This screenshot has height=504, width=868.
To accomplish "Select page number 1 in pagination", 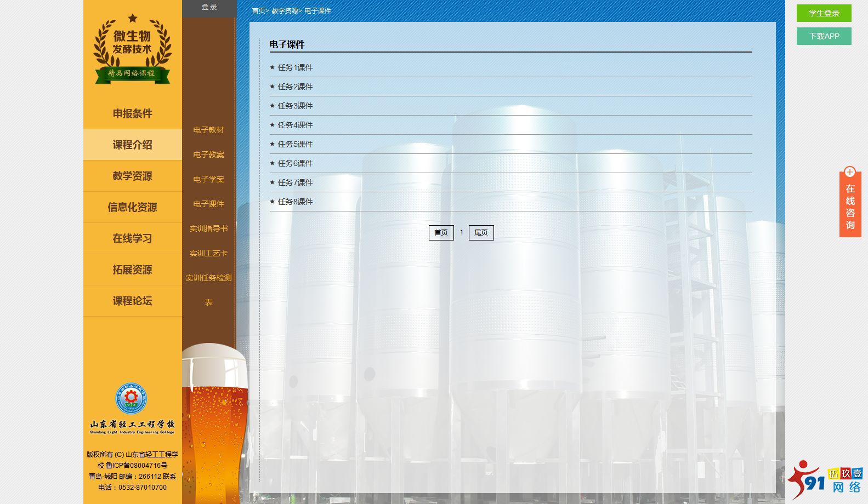I will pos(462,232).
